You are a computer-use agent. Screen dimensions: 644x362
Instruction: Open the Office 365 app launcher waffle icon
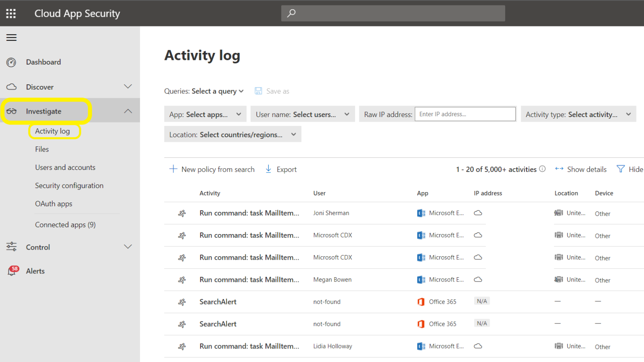pos(11,13)
